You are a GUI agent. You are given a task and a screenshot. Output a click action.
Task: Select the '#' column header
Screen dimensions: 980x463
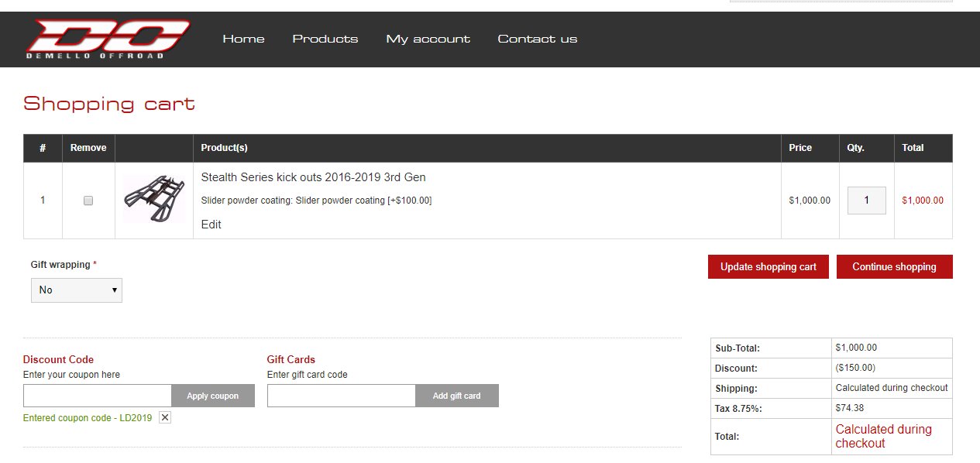pos(43,148)
